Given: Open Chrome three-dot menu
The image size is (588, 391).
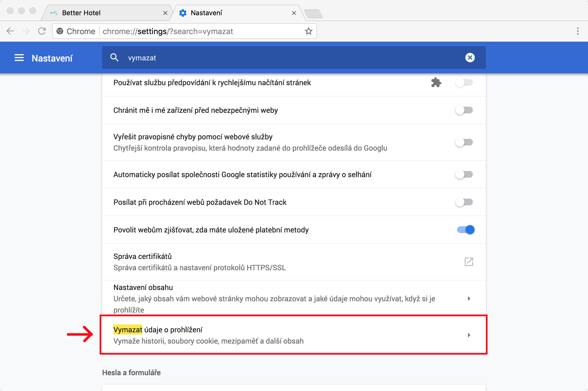Looking at the screenshot, I should (x=578, y=31).
